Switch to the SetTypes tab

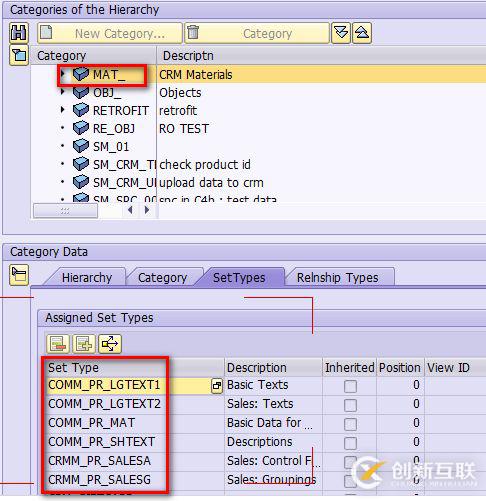[x=239, y=278]
